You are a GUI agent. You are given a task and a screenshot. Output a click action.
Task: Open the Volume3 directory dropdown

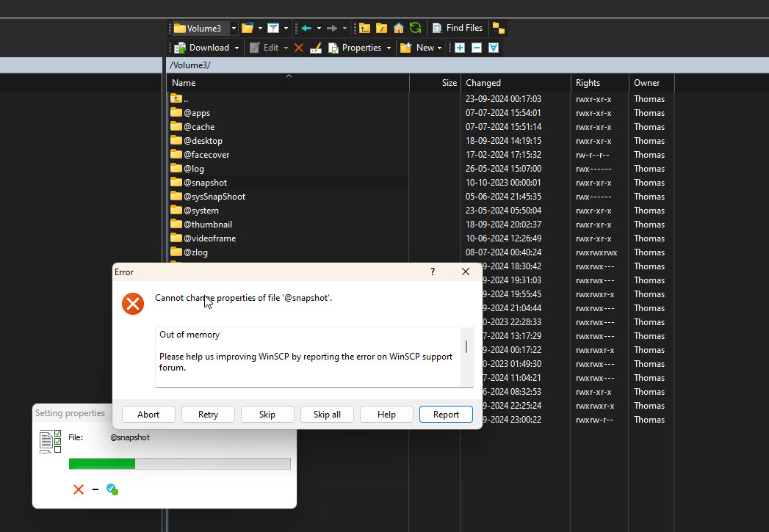click(x=234, y=28)
